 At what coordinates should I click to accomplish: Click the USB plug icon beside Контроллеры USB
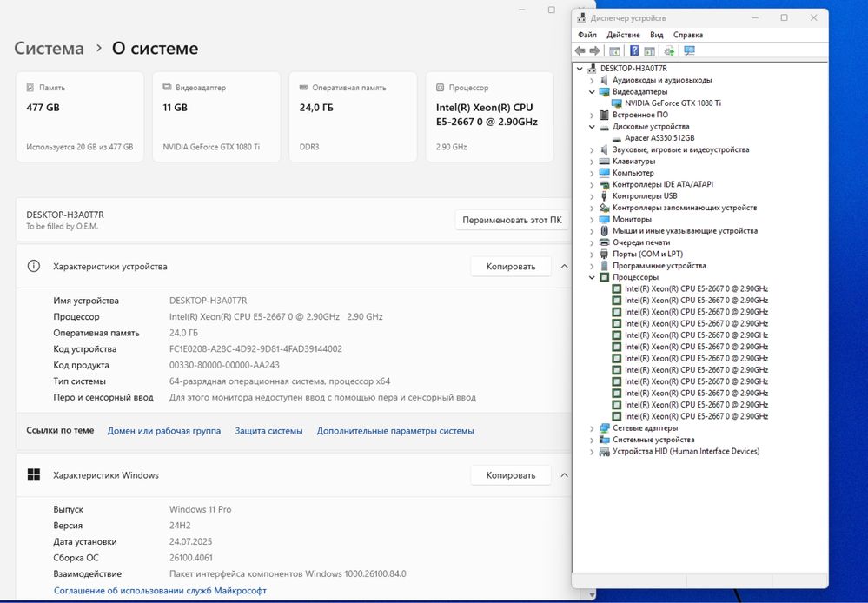click(605, 196)
